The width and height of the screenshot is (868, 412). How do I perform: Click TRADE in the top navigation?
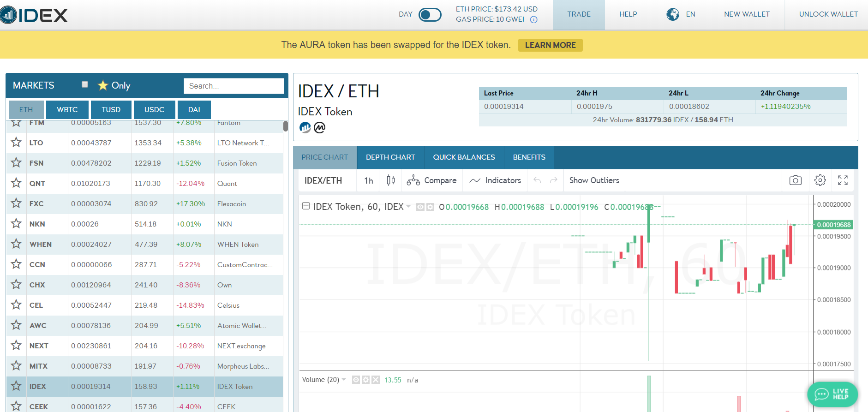click(579, 14)
